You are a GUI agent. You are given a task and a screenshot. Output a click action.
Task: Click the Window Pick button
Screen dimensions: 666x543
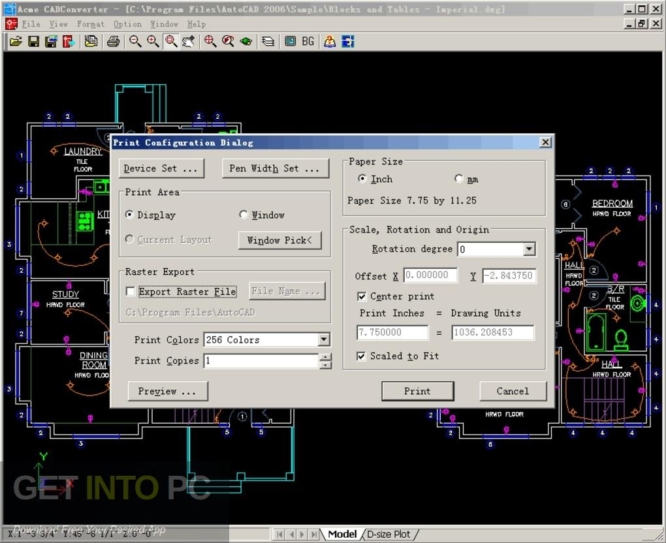point(279,240)
